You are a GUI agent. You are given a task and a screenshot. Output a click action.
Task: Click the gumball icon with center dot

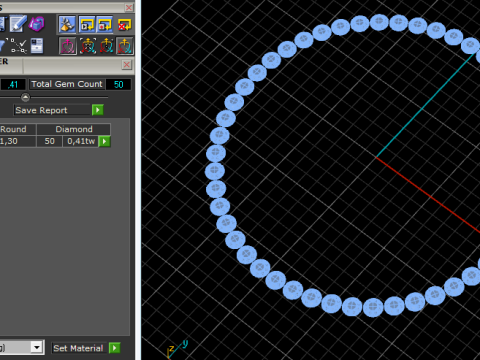click(106, 46)
